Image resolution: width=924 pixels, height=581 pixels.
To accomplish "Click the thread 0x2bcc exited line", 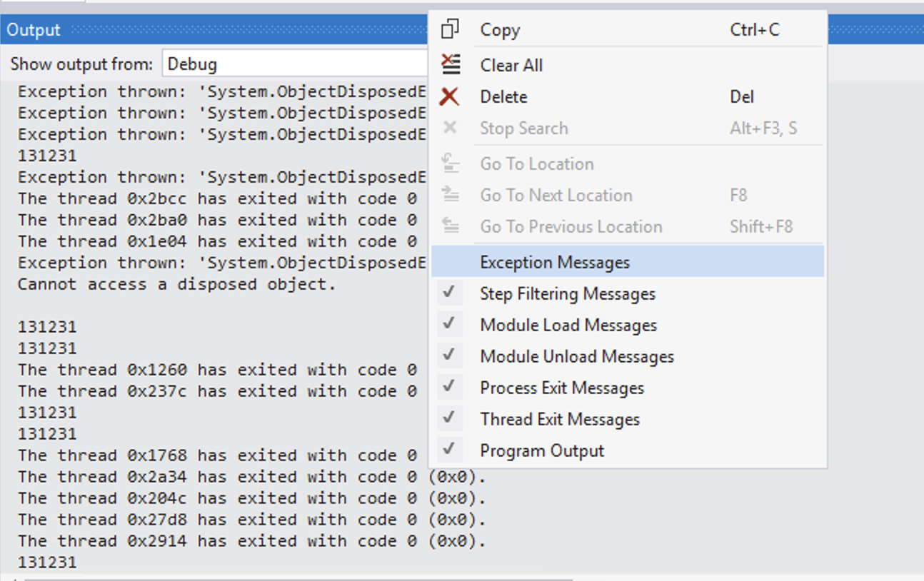I will coord(217,198).
